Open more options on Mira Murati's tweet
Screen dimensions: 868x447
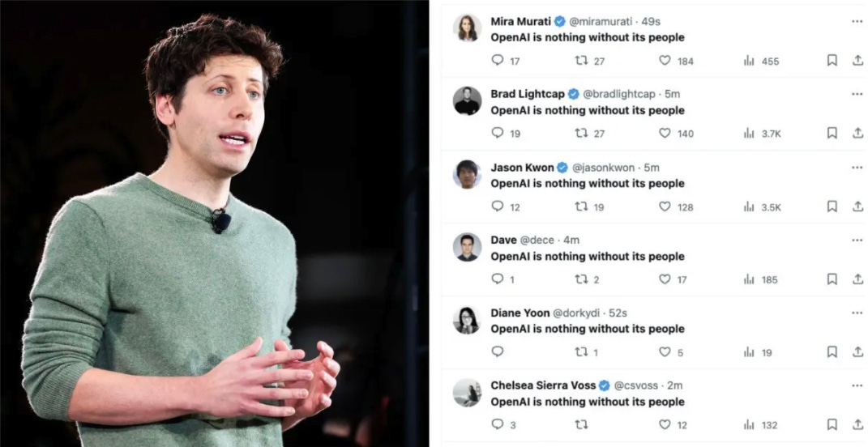[857, 22]
